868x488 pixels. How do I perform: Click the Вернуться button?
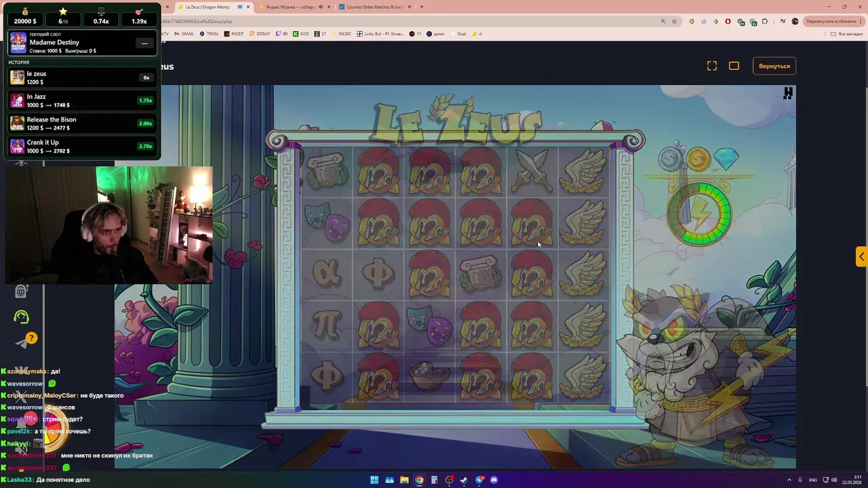(774, 66)
